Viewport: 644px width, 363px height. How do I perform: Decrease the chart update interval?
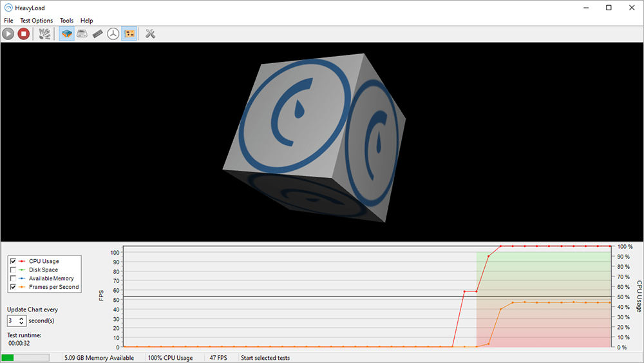coord(22,323)
